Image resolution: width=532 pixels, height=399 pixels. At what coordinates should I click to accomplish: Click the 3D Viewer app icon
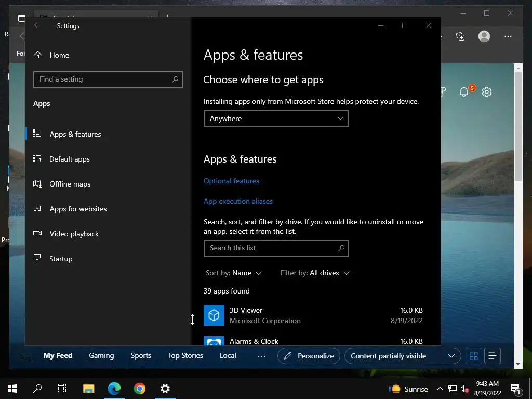click(x=214, y=315)
